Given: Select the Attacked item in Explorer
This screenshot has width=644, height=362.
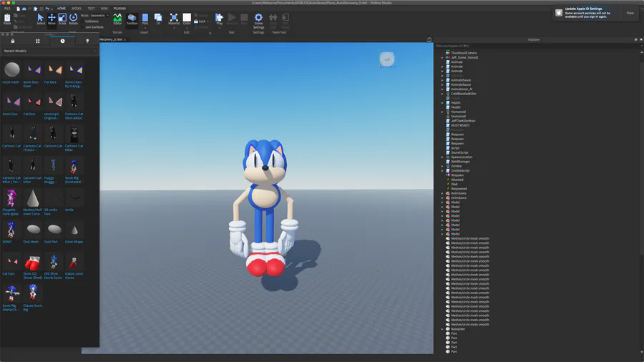Looking at the screenshot, I should [x=457, y=180].
